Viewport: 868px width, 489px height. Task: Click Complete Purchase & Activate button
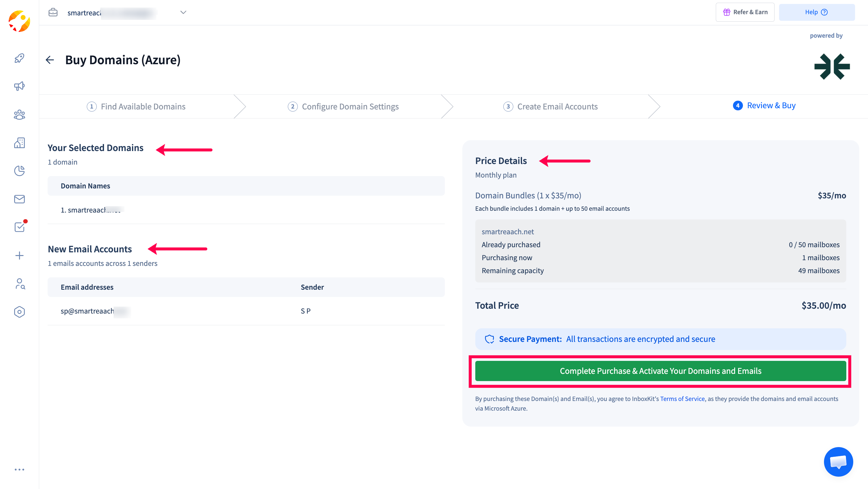tap(660, 371)
